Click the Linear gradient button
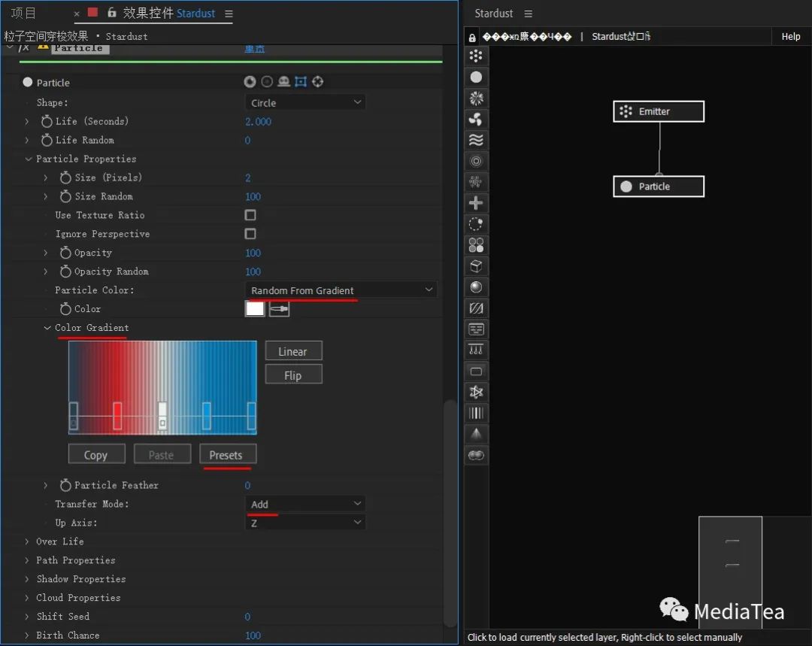This screenshot has width=812, height=646. [294, 350]
